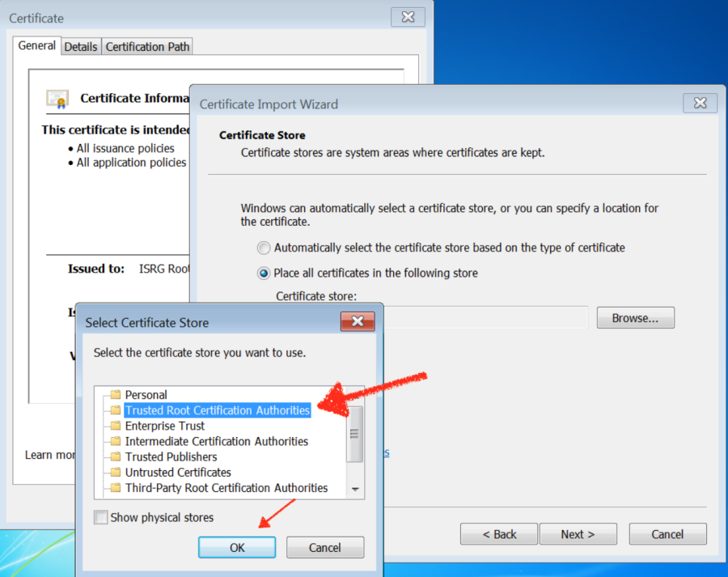Switch to the Details tab
The height and width of the screenshot is (577, 728).
(80, 46)
